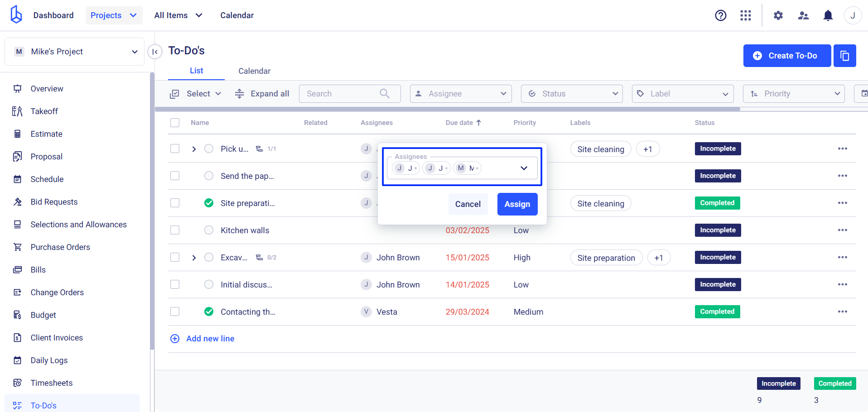Click the app logo icon
The image size is (868, 412).
coord(16,14)
